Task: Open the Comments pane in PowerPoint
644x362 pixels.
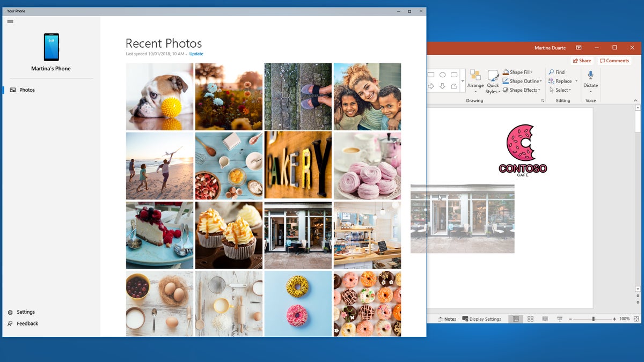Action: 614,61
